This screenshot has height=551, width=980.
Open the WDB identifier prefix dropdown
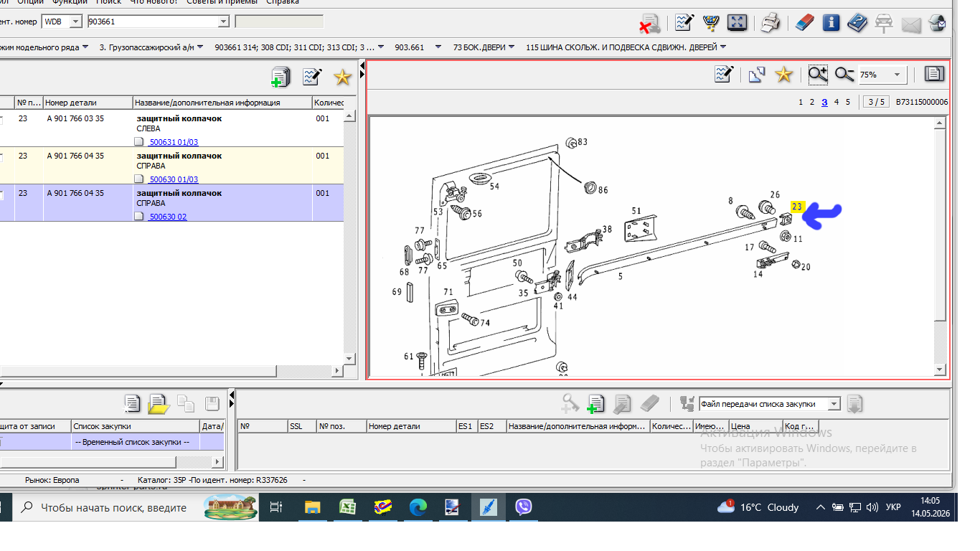coord(75,22)
